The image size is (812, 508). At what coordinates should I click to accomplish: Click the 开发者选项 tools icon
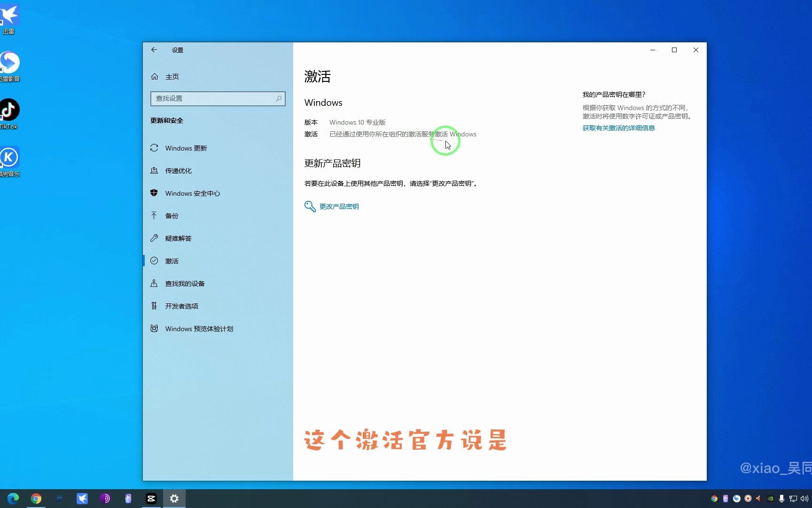click(x=154, y=306)
